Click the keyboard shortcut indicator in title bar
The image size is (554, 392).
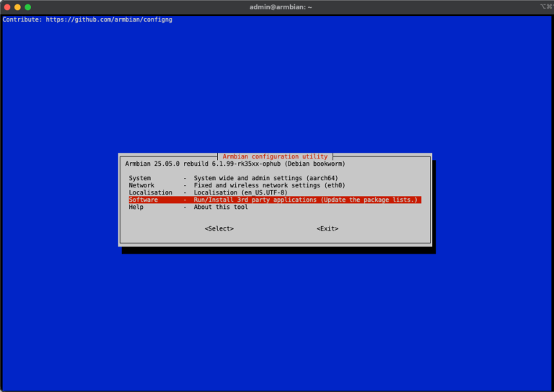545,6
